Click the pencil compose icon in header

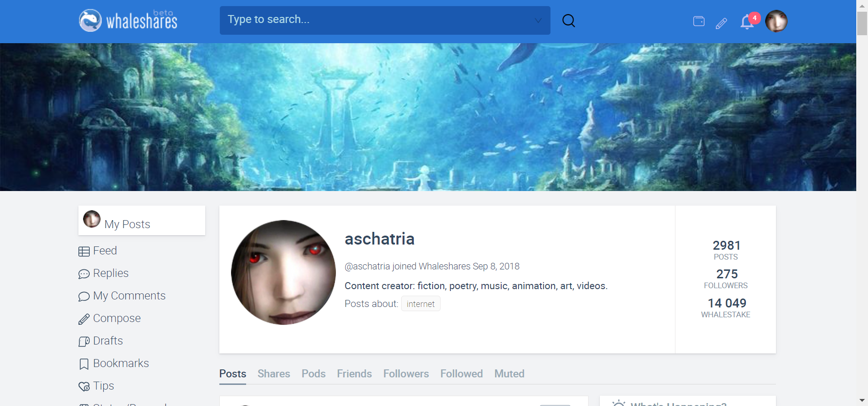pyautogui.click(x=721, y=23)
